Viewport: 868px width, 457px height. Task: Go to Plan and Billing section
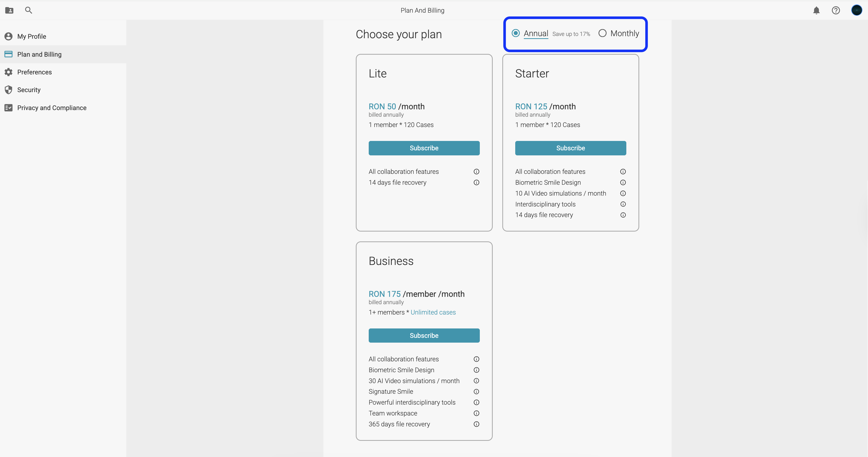point(63,54)
